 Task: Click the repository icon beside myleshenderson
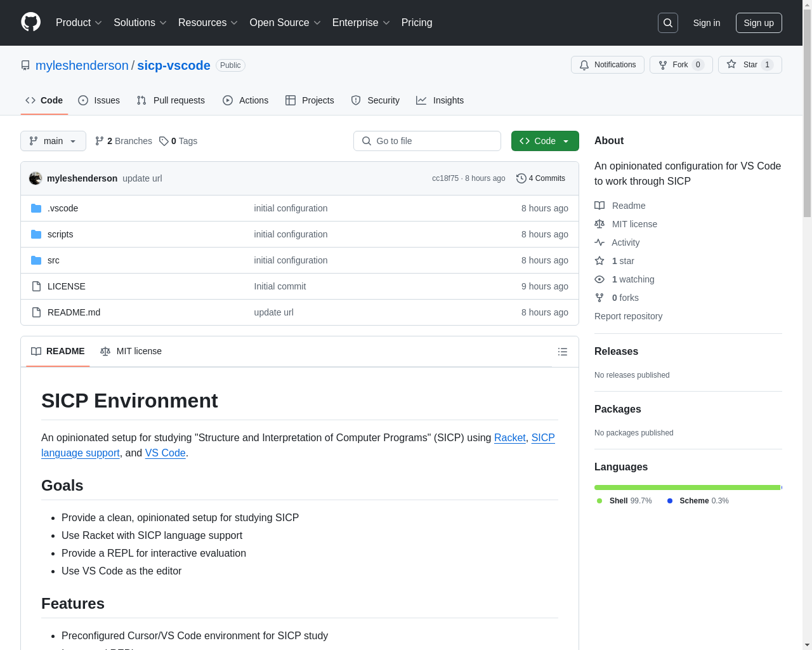pos(25,65)
